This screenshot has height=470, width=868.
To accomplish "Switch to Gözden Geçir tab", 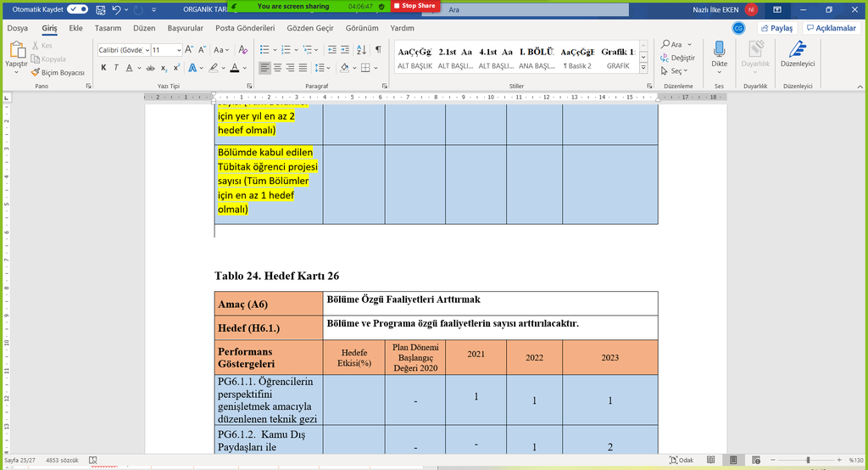I will pos(310,28).
